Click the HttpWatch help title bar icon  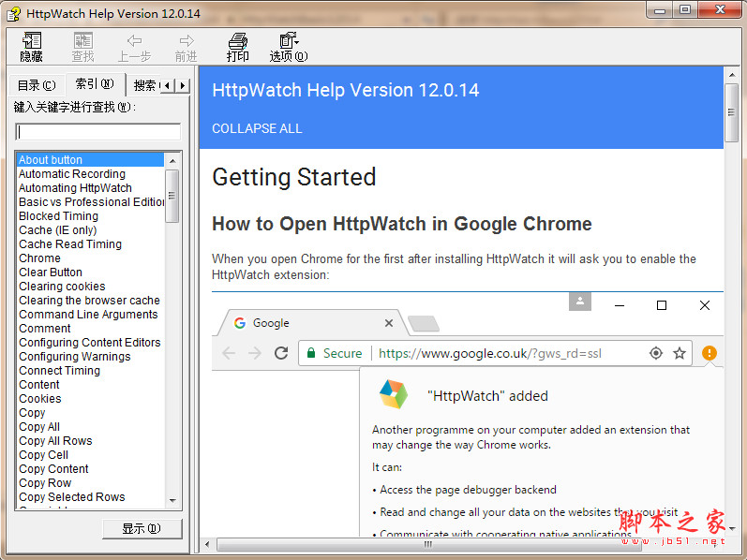[13, 14]
